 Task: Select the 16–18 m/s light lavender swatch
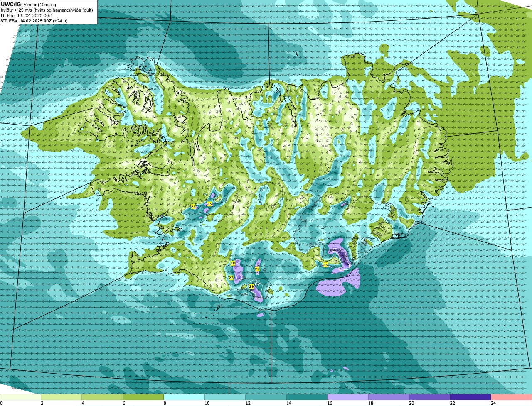click(348, 397)
